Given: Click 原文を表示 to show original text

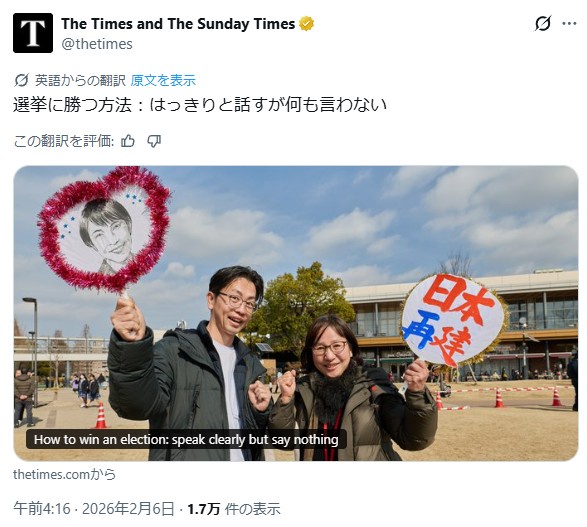Looking at the screenshot, I should tap(163, 80).
